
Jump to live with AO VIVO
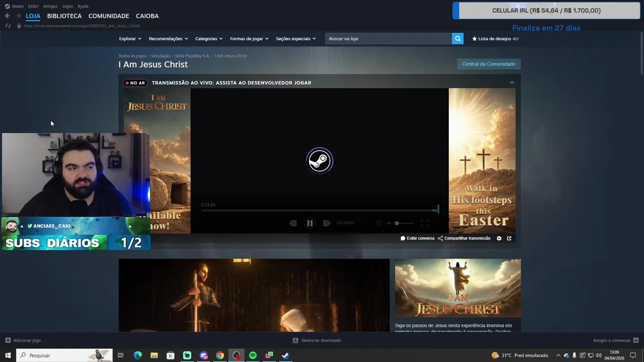[345, 223]
